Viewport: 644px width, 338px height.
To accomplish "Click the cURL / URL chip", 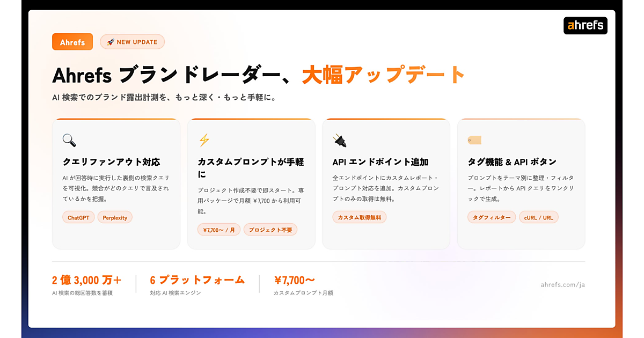I will 539,217.
